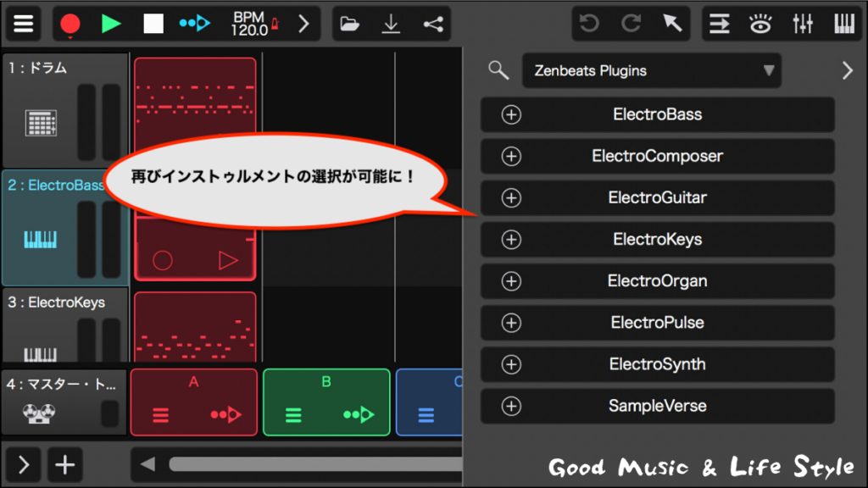
Task: Add ElectroOrgan using its plus icon
Action: (x=511, y=281)
